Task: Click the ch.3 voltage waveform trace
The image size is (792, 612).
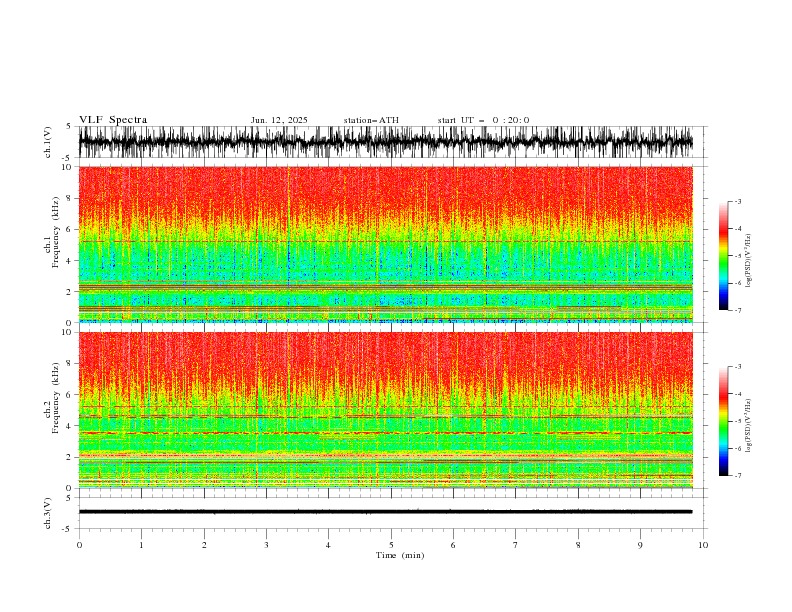Action: pyautogui.click(x=385, y=512)
